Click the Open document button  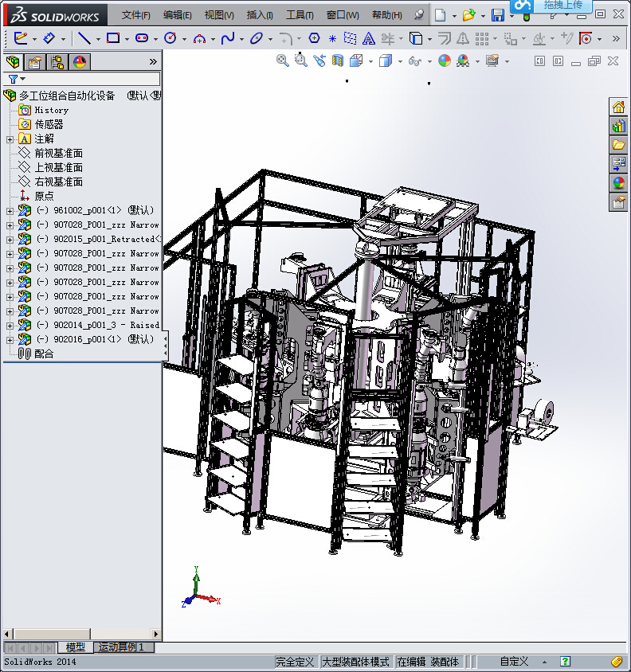pyautogui.click(x=468, y=15)
